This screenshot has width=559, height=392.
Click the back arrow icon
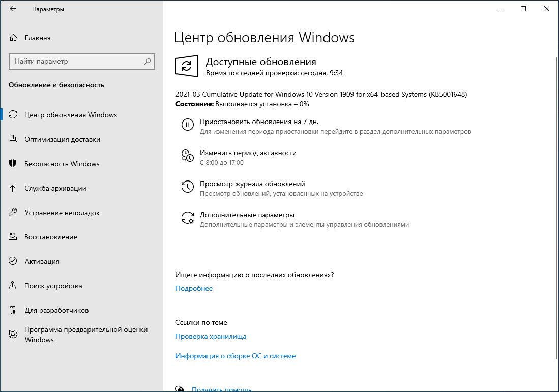pos(12,9)
